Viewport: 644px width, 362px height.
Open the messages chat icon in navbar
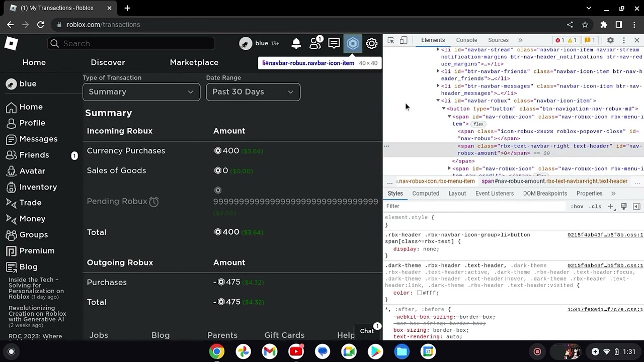click(x=334, y=44)
